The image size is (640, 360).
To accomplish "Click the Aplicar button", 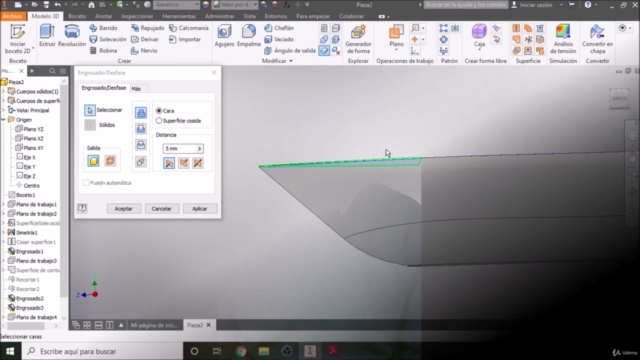I will [200, 209].
